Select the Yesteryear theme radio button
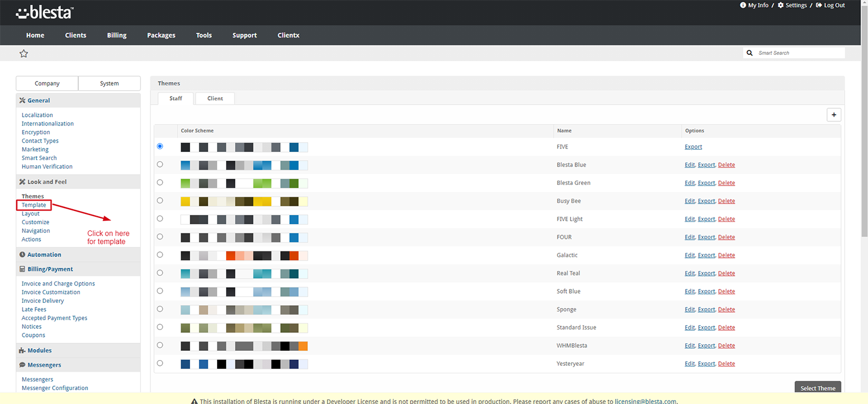 (x=160, y=363)
